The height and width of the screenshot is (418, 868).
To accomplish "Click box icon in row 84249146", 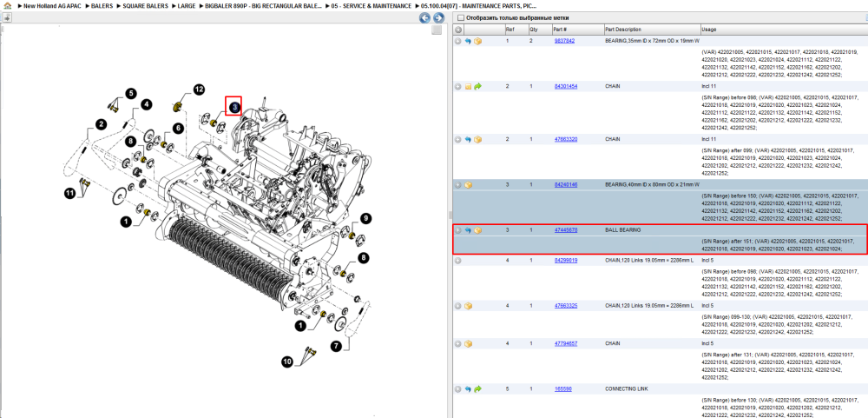I will coord(468,184).
